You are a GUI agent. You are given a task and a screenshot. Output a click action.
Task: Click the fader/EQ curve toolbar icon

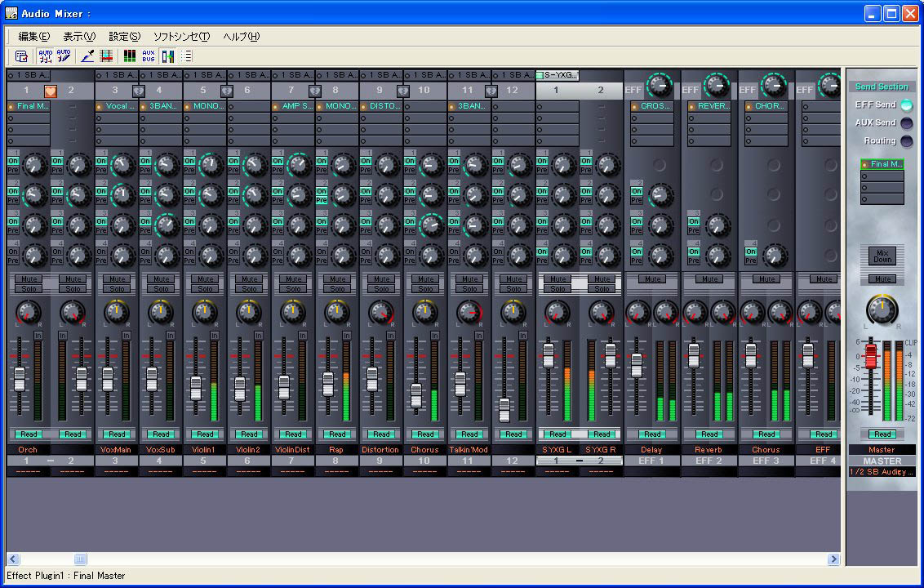coord(107,56)
